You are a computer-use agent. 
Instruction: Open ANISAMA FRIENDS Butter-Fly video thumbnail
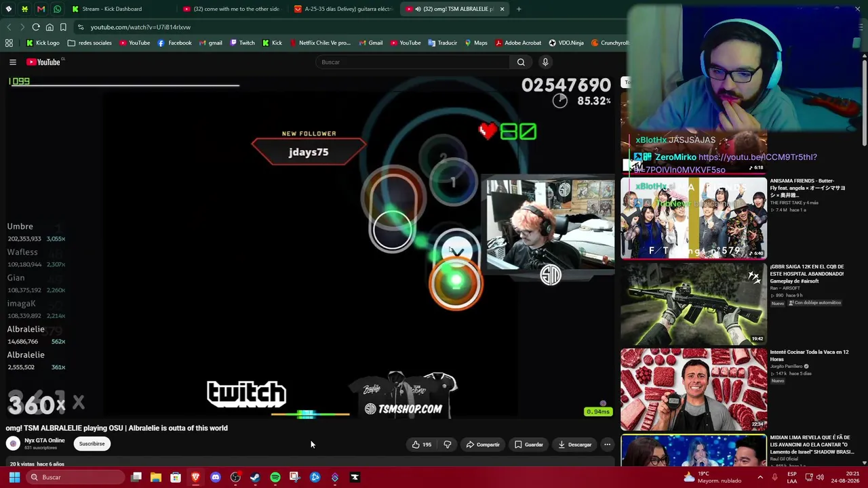(x=694, y=218)
